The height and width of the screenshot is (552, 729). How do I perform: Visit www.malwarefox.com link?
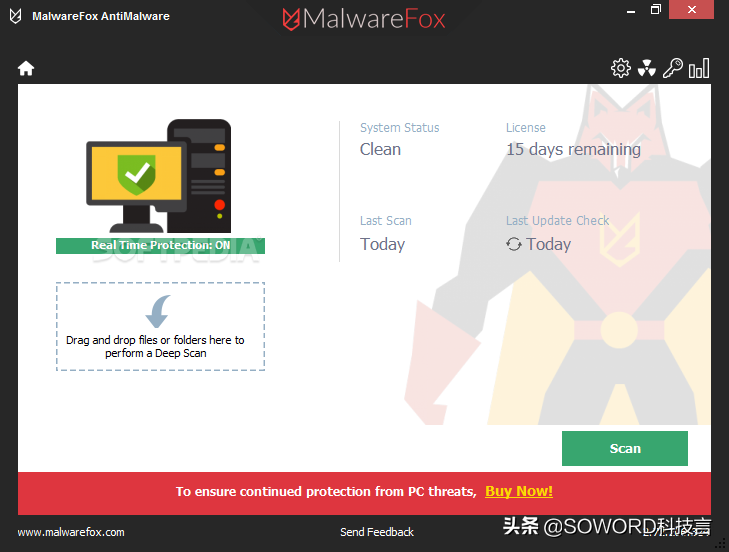pos(71,532)
